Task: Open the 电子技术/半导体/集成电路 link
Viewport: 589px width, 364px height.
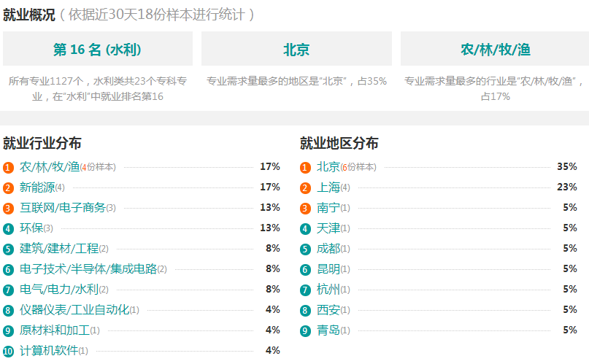Action: pyautogui.click(x=88, y=268)
